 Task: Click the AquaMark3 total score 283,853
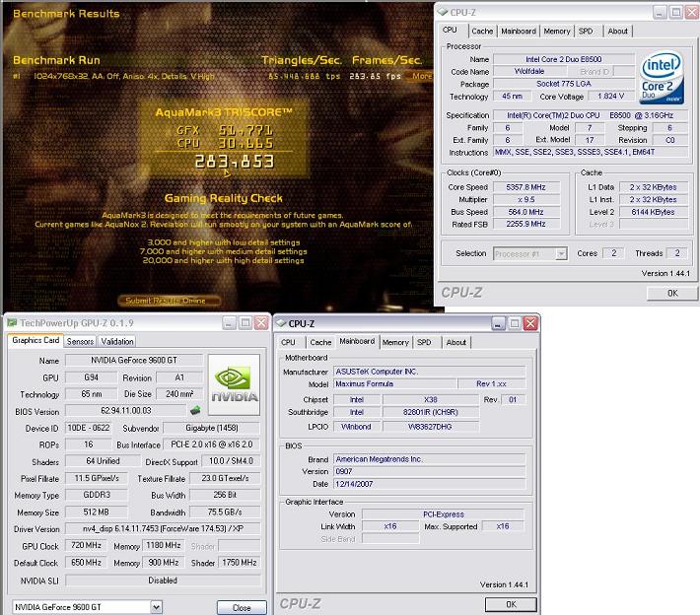pyautogui.click(x=235, y=162)
